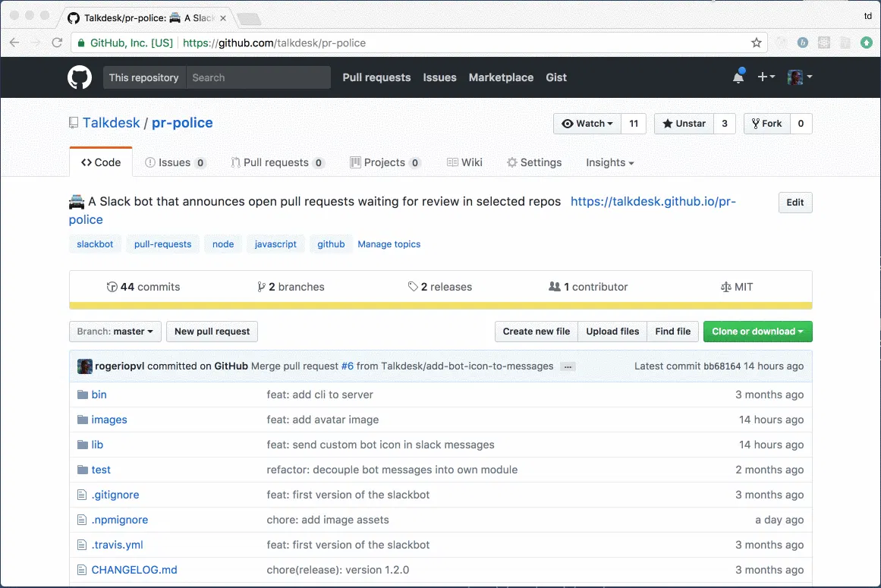Open the Manage topics link
This screenshot has width=881, height=588.
(389, 244)
